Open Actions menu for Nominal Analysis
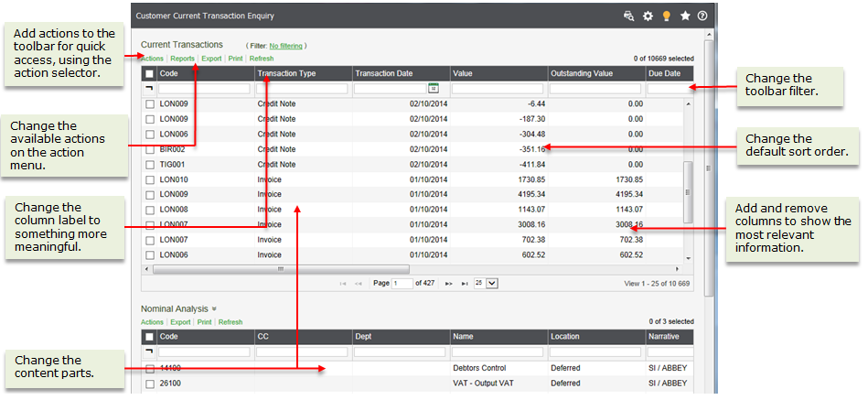The image size is (868, 400). coord(152,322)
